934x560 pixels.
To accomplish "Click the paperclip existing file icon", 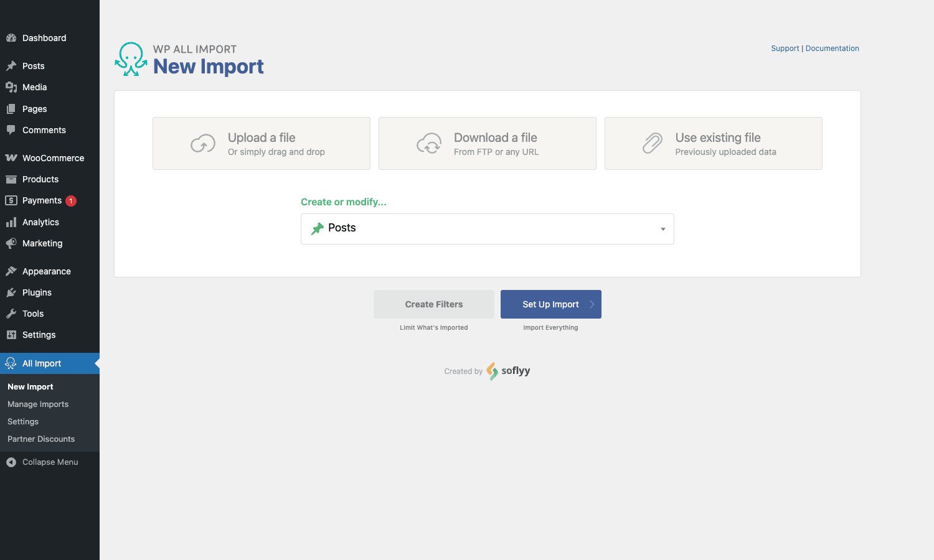I will tap(653, 143).
